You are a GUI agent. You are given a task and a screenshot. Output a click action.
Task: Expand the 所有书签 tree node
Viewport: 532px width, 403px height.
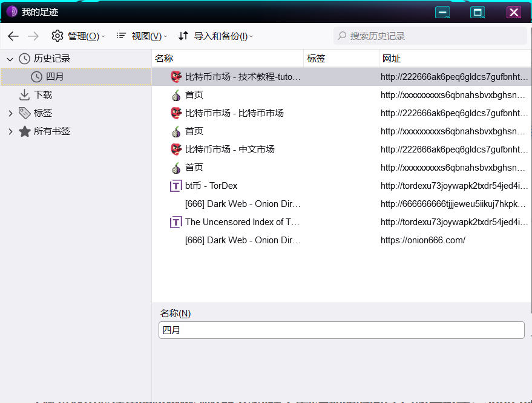(10, 132)
